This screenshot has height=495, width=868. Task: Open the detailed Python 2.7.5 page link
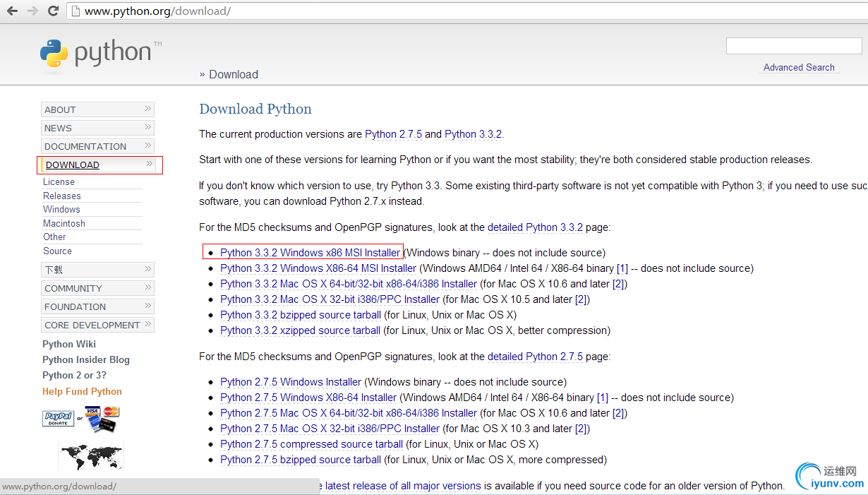535,357
